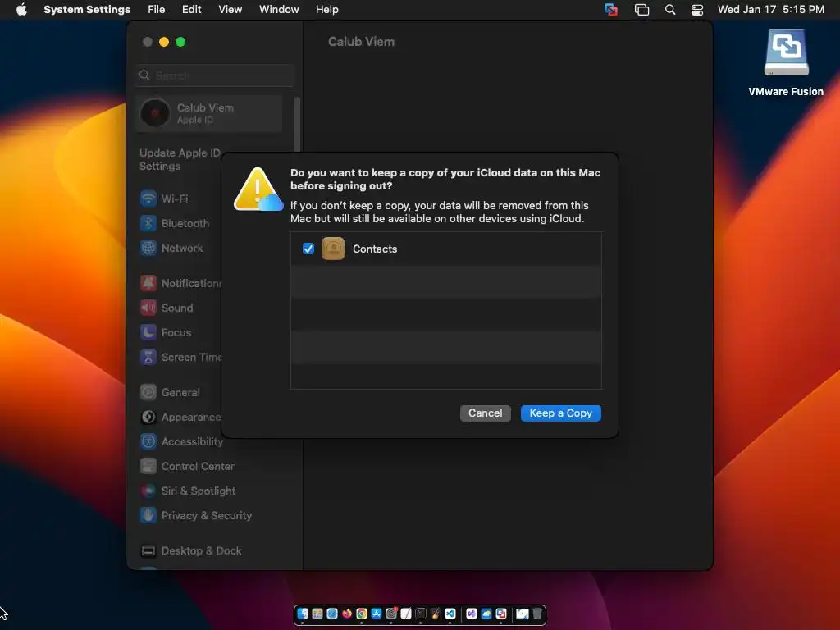This screenshot has height=630, width=840.
Task: Click the Cancel button
Action: pyautogui.click(x=486, y=413)
